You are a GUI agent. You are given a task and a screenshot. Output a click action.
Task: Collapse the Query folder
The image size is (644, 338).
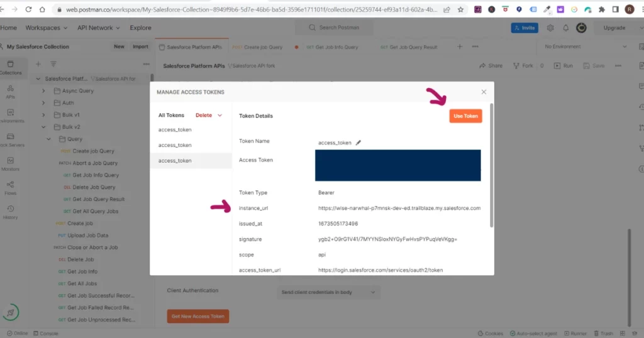point(48,139)
